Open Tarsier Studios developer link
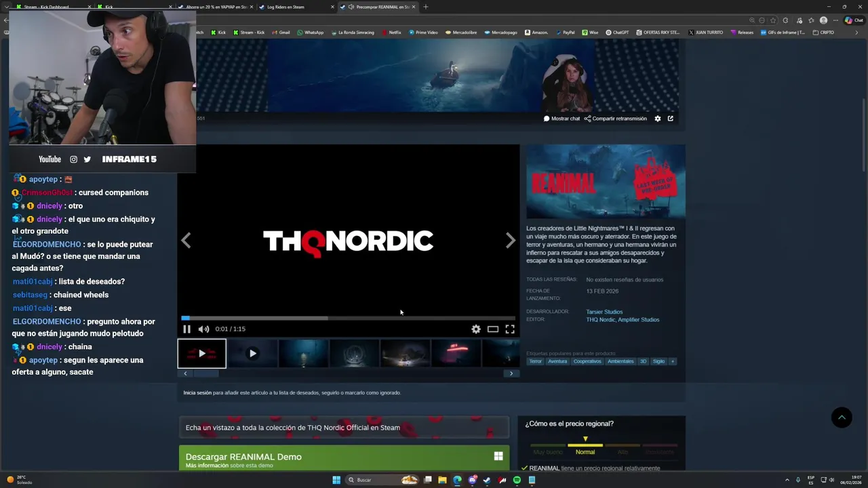 coord(604,312)
